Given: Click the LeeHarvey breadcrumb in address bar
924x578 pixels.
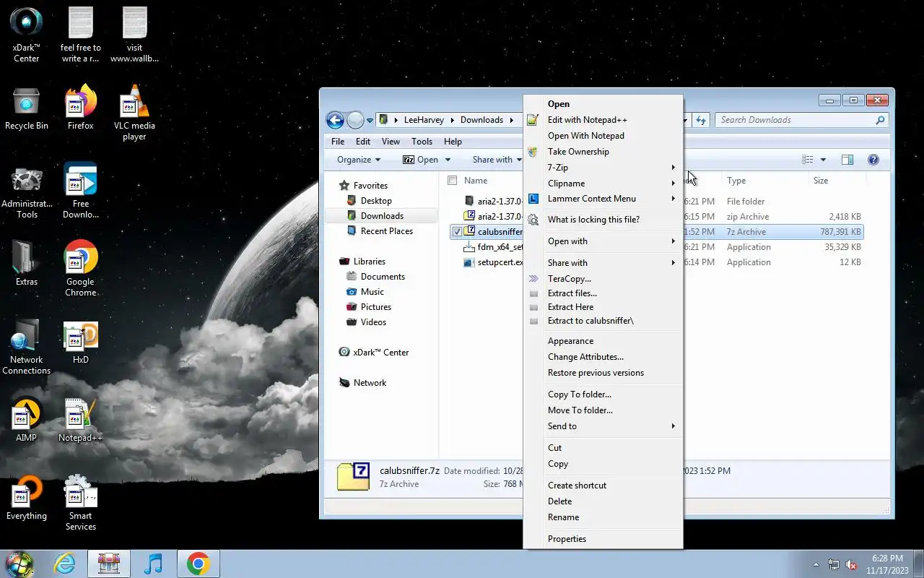Looking at the screenshot, I should pos(423,120).
